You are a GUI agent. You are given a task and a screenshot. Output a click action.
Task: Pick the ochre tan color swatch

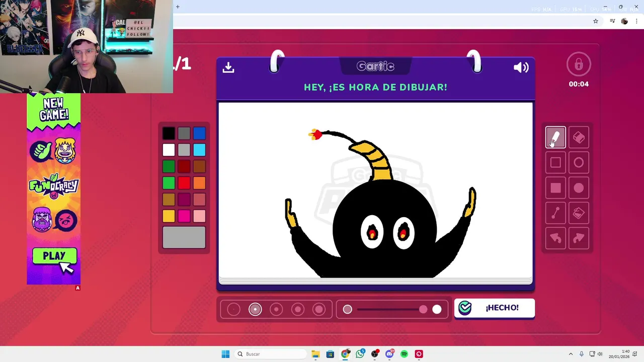pyautogui.click(x=169, y=200)
